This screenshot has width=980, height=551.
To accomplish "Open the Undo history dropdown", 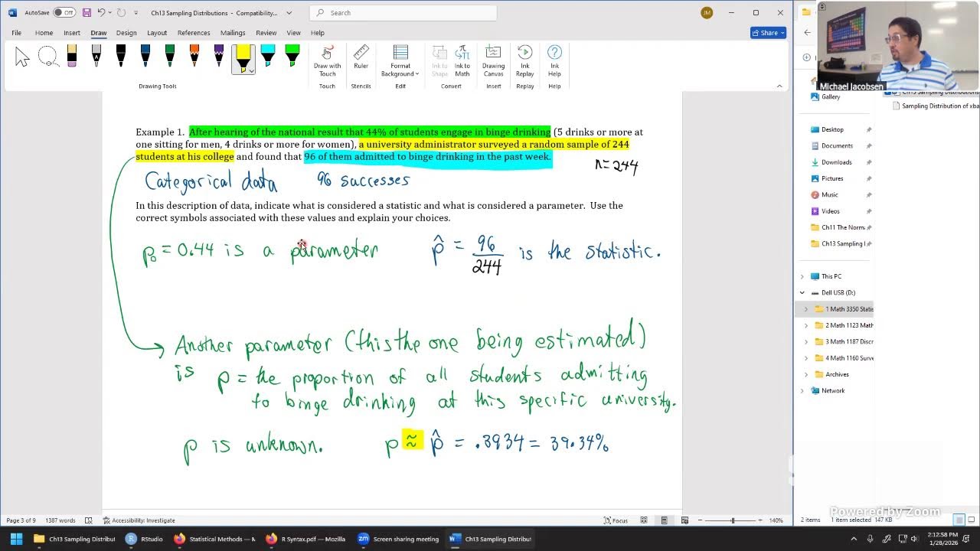I will tap(109, 13).
